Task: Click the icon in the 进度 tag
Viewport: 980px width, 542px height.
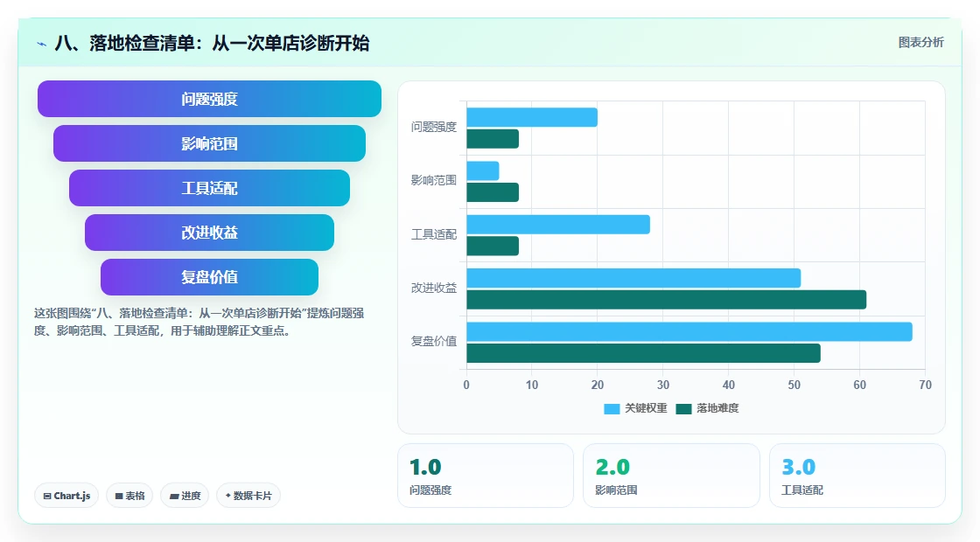Action: (174, 497)
